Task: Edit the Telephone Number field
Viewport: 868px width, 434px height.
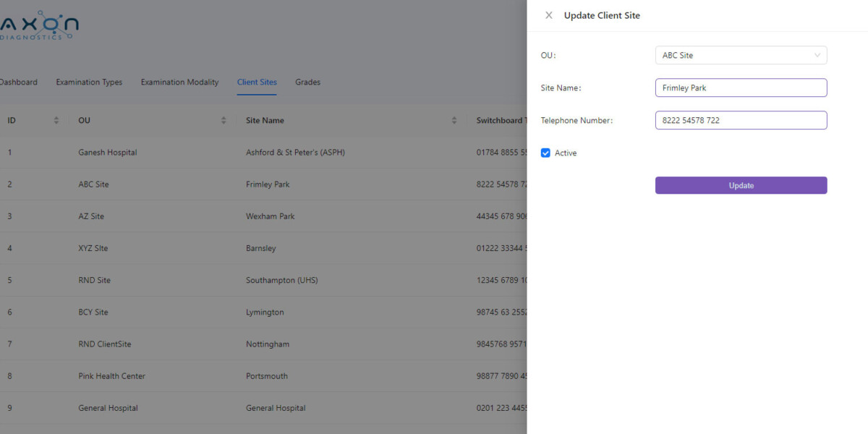Action: [741, 120]
